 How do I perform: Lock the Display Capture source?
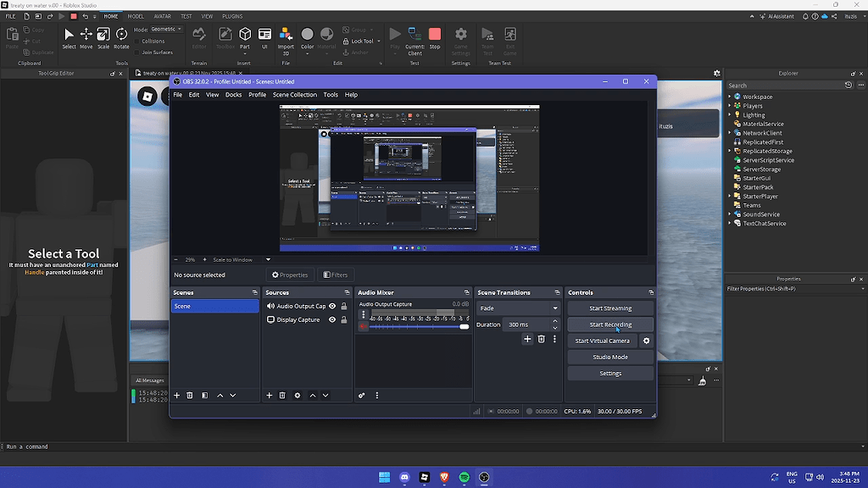click(x=344, y=319)
